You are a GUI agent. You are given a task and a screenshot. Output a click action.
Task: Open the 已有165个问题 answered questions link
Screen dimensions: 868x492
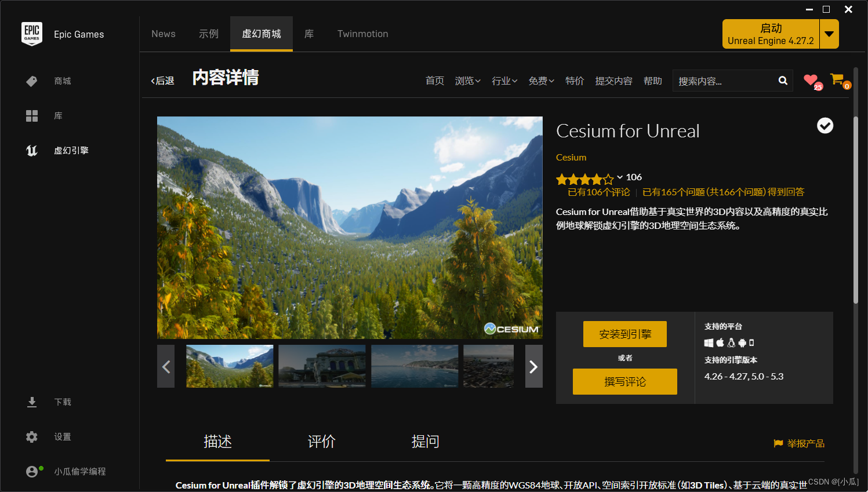pos(724,192)
